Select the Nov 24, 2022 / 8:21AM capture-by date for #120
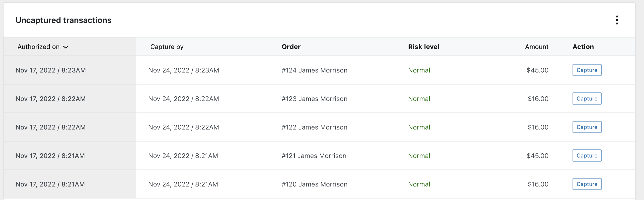This screenshot has height=200, width=644. 183,184
